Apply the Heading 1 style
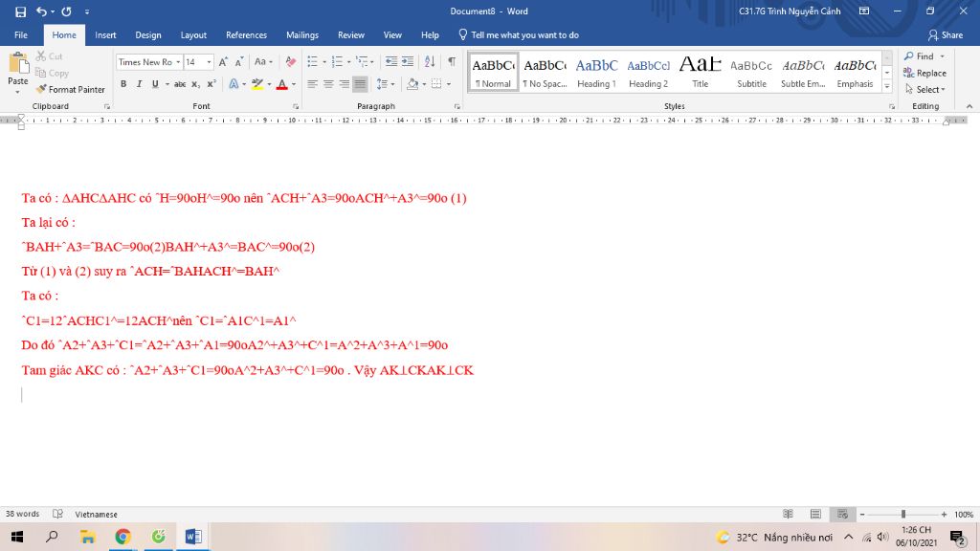980x551 pixels. pyautogui.click(x=596, y=73)
